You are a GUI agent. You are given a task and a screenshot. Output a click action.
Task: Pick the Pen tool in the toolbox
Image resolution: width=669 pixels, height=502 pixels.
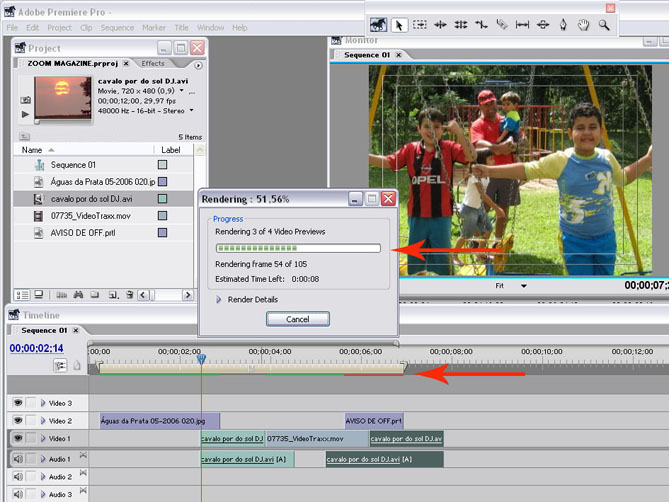click(563, 25)
